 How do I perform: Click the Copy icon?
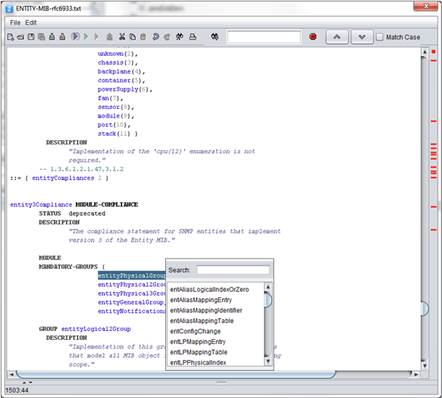[132, 37]
